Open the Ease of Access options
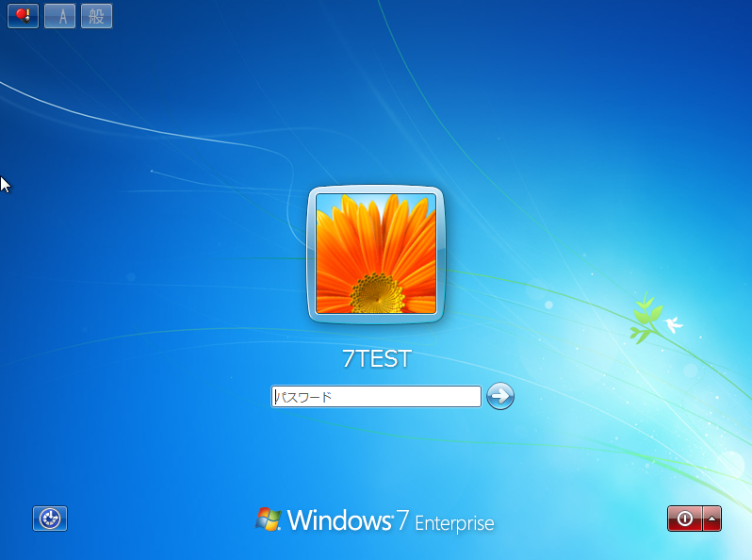Screen dimensions: 752x560 [50, 518]
